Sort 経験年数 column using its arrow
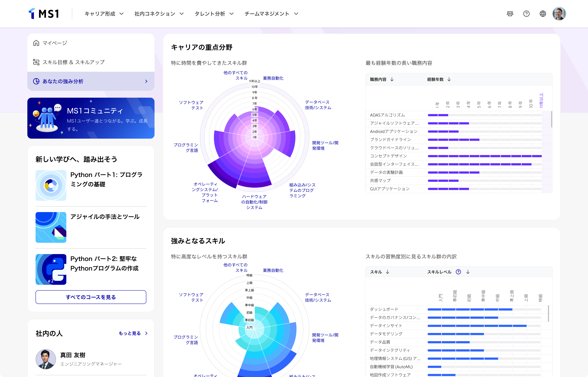The image size is (588, 377). point(449,79)
